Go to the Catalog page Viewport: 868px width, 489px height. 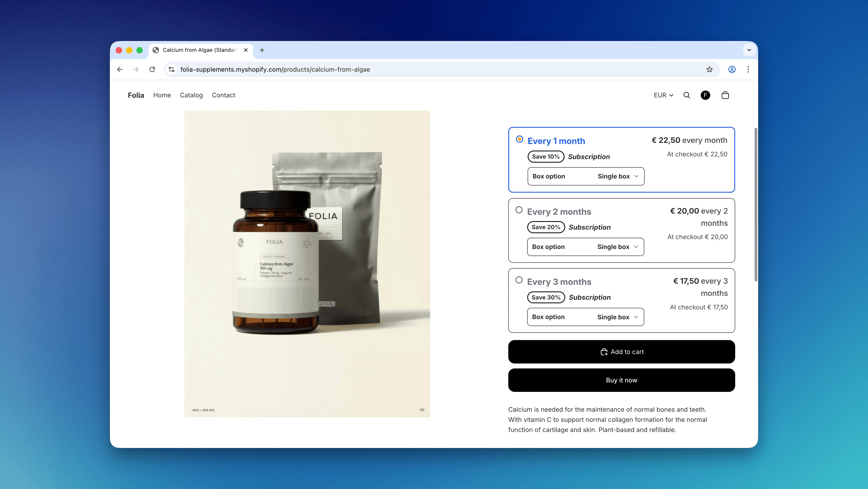[x=191, y=95]
